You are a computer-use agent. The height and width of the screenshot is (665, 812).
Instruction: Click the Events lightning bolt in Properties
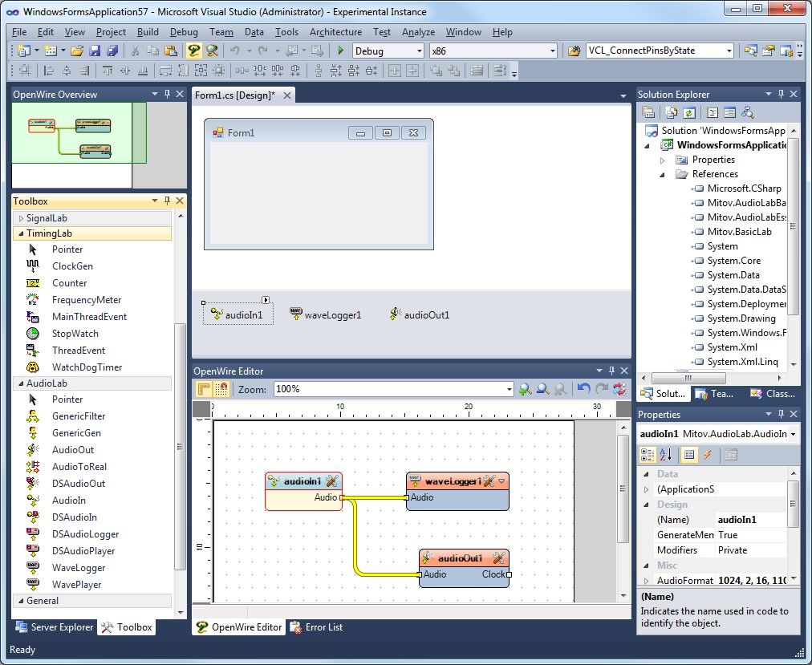pyautogui.click(x=708, y=455)
